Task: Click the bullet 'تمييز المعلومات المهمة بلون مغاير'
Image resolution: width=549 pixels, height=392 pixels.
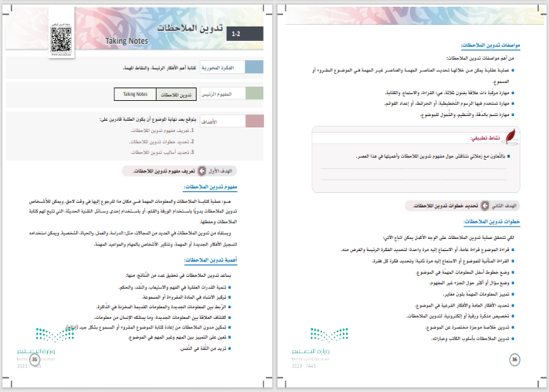Action: click(x=478, y=294)
